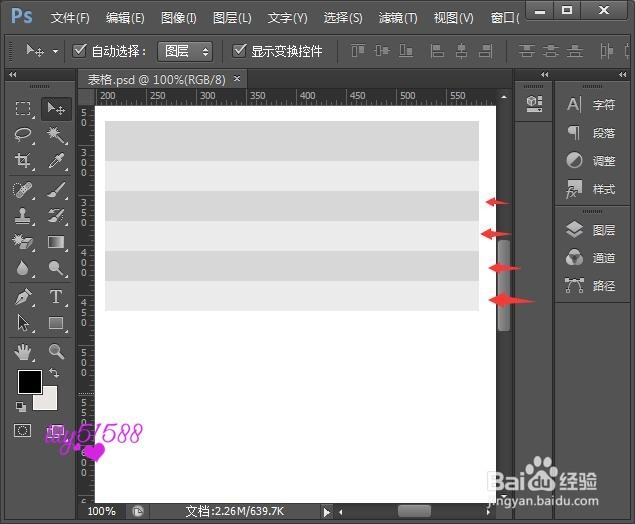Select the Path Selection tool

pos(23,323)
